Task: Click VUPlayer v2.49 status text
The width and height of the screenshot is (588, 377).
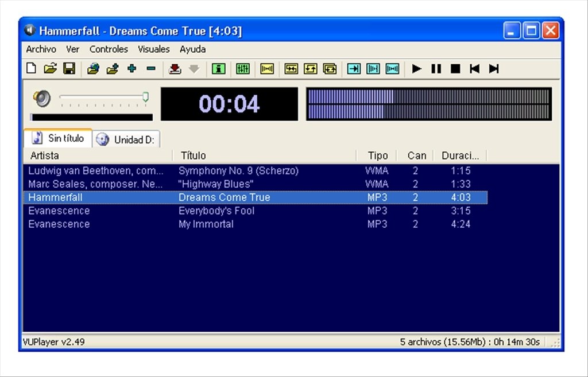Action: coord(53,342)
